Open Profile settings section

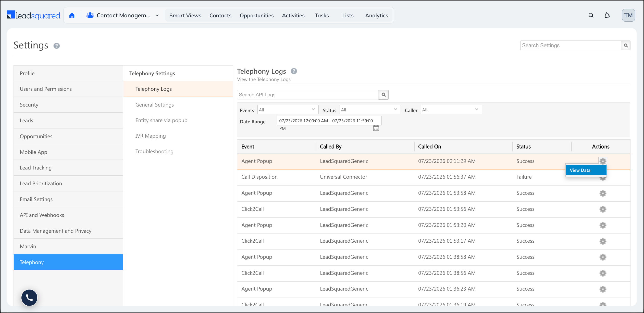point(68,73)
